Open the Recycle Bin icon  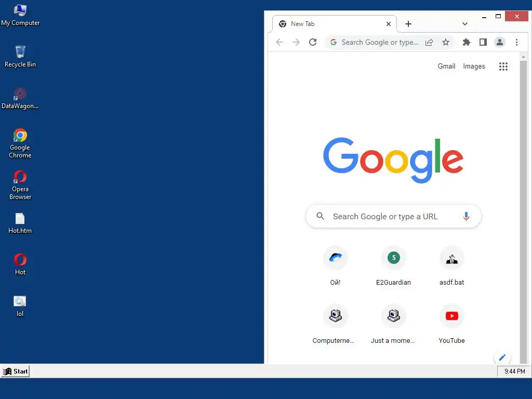pos(20,57)
